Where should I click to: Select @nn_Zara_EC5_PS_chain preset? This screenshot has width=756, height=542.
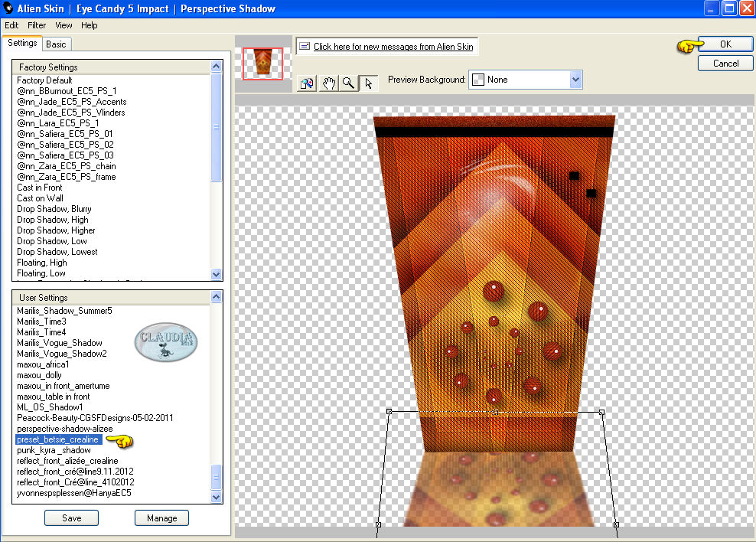pyautogui.click(x=67, y=166)
